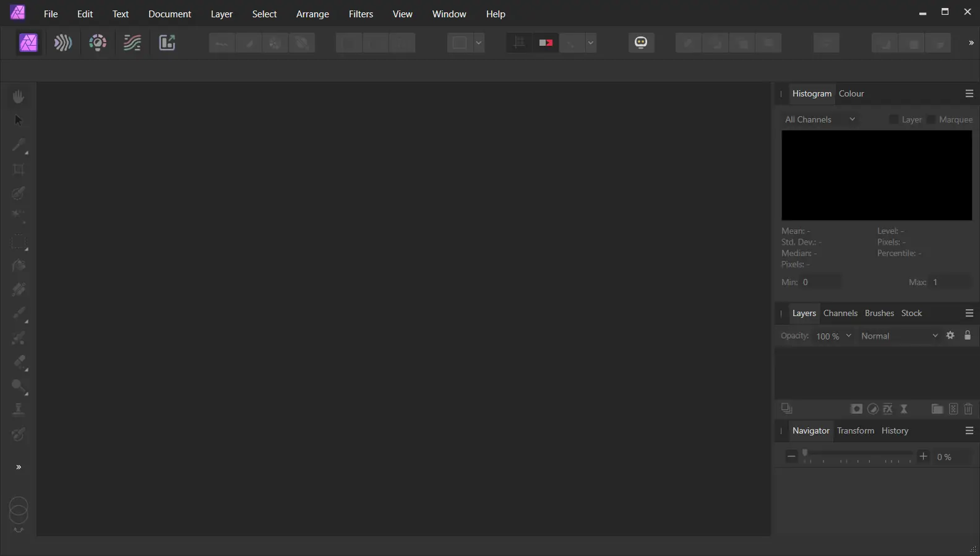The height and width of the screenshot is (556, 980).
Task: Select the Inpainting Brush tool
Action: (19, 435)
